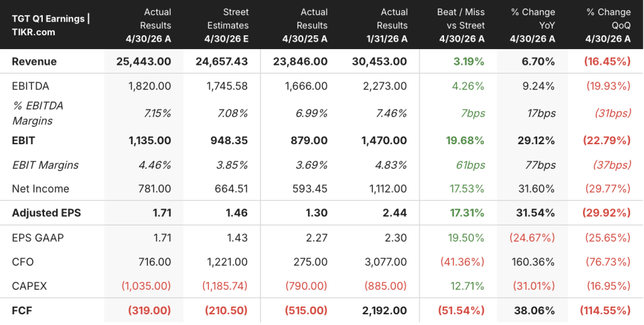Click EPS GAAP estimate 1.43
The height and width of the screenshot is (325, 644).
tap(238, 238)
